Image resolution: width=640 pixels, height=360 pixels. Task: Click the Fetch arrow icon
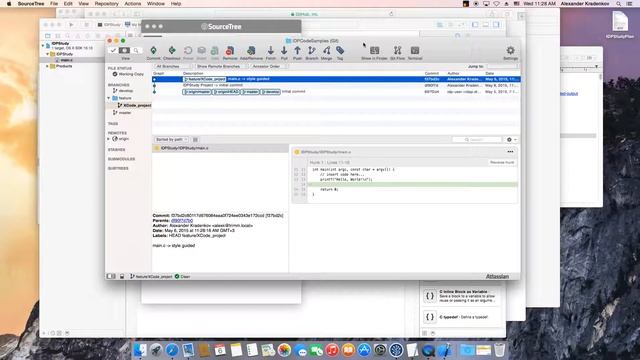click(x=271, y=51)
